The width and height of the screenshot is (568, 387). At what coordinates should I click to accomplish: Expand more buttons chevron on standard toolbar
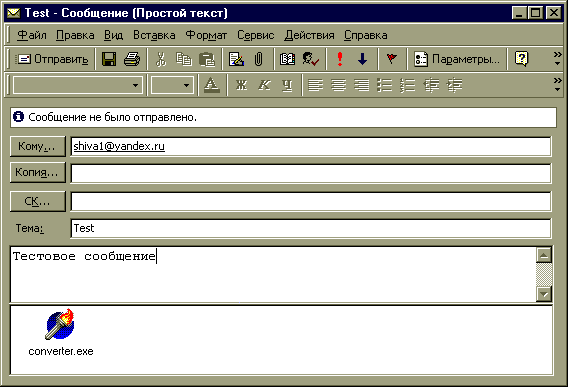[557, 59]
